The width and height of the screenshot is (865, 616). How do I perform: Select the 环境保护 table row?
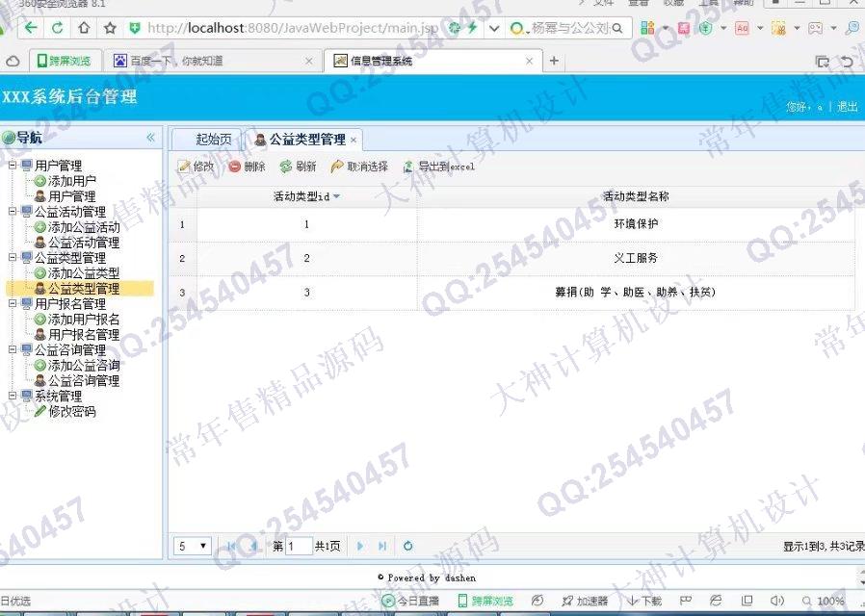pos(511,224)
